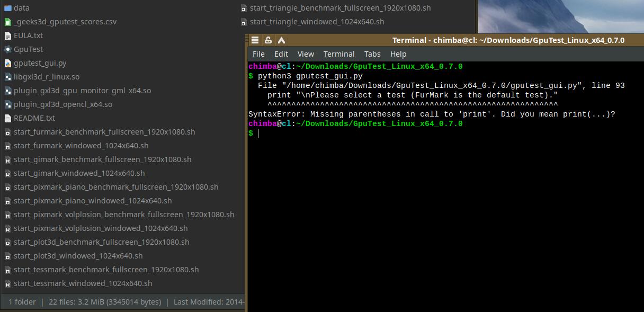The height and width of the screenshot is (312, 644).
Task: Select the data folder name
Action: 22,8
